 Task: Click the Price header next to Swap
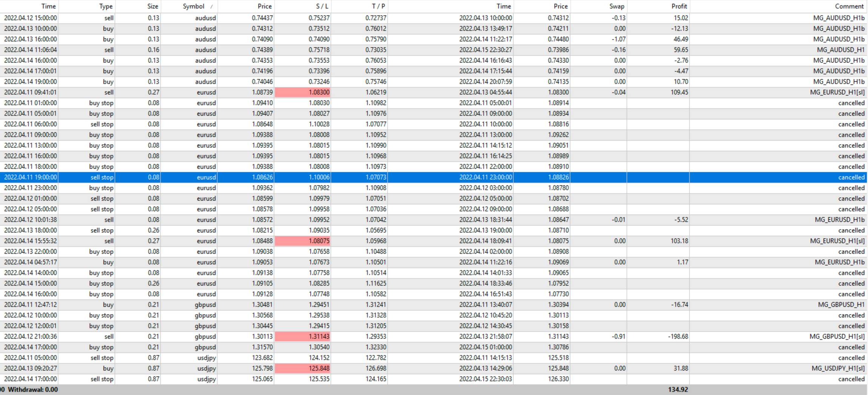tap(561, 6)
